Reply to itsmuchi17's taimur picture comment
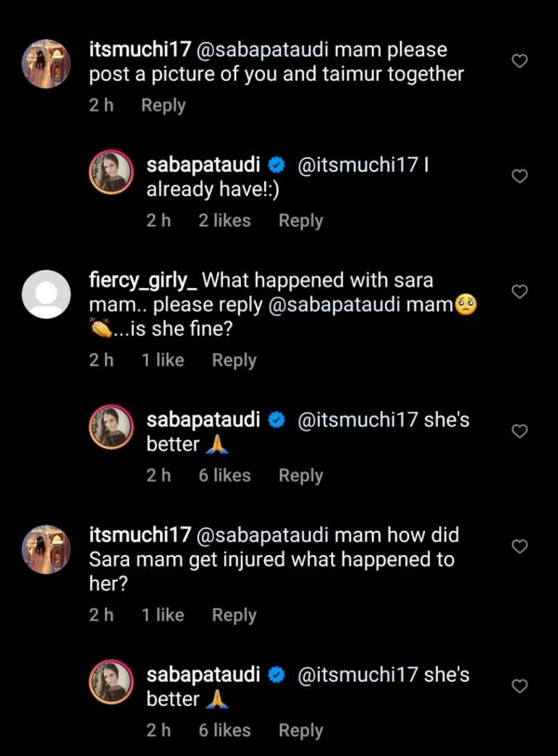 (x=163, y=105)
